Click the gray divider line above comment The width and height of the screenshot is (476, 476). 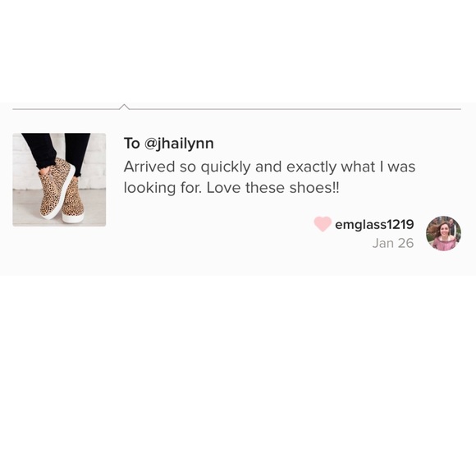[237, 108]
